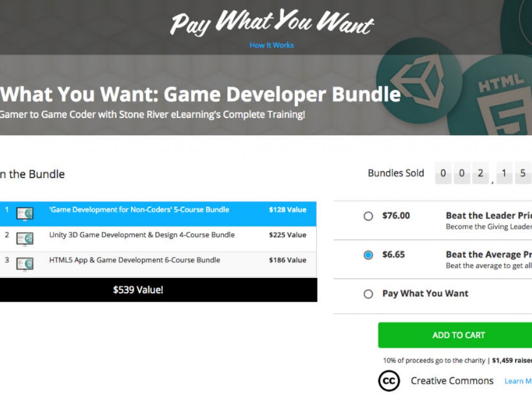
Task: Open the Learn More link beside Creative Commons
Action: point(518,381)
